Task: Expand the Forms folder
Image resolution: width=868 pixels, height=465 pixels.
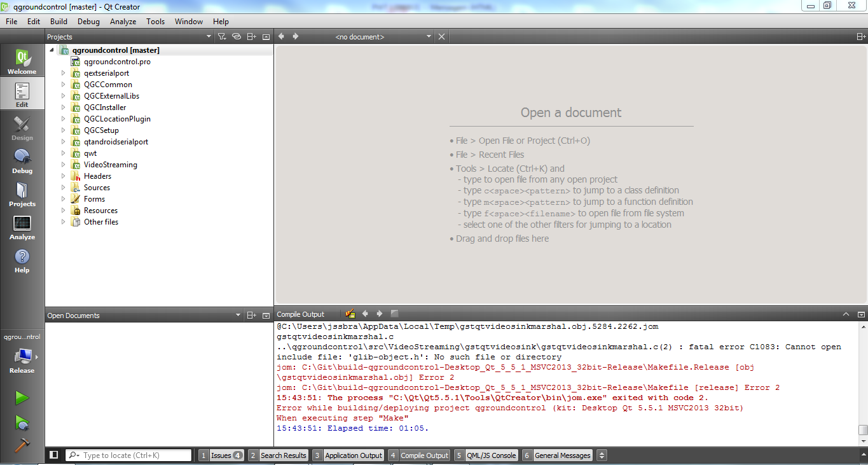Action: point(63,199)
